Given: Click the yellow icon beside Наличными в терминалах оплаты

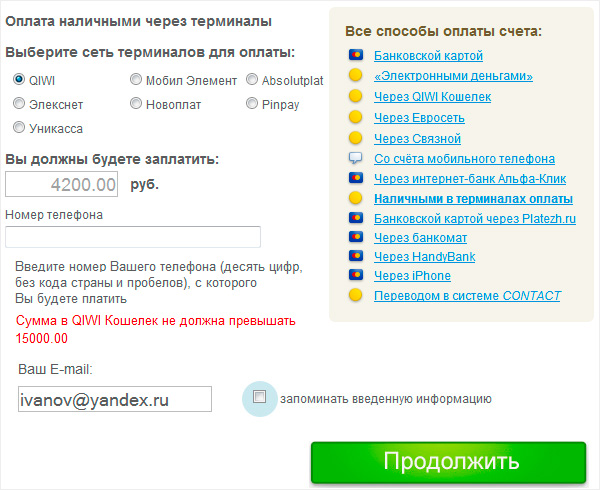Looking at the screenshot, I should coord(355,198).
